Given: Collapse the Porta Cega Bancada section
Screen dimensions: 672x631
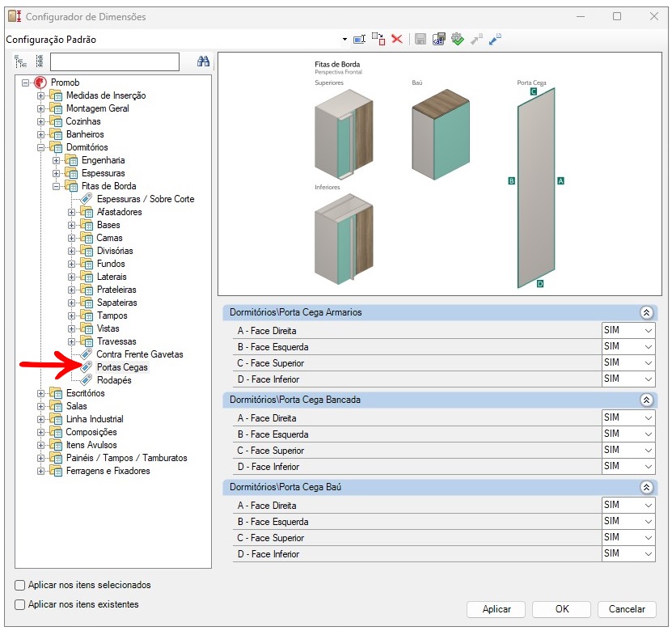Looking at the screenshot, I should click(645, 400).
